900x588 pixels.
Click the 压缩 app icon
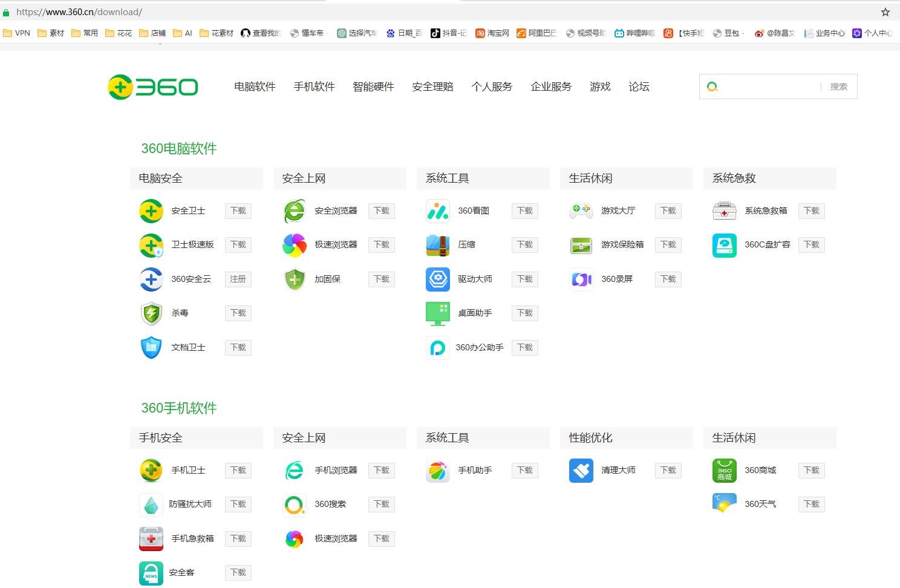pyautogui.click(x=438, y=245)
